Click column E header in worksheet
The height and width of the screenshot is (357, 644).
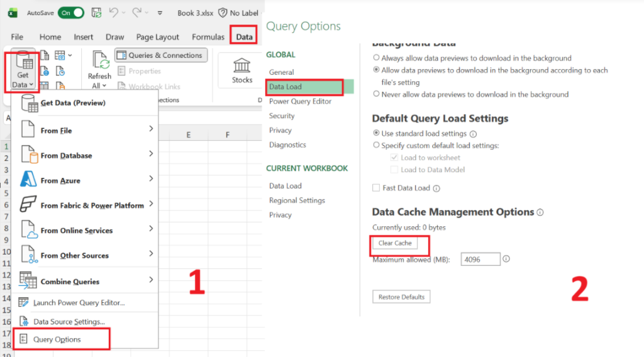pyautogui.click(x=189, y=135)
